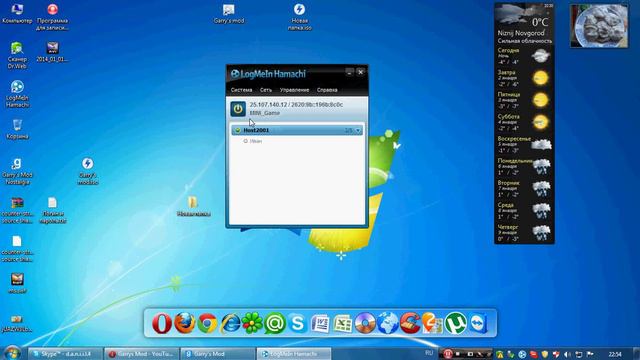Launch Firefox from the dock
The height and width of the screenshot is (360, 640).
click(184, 324)
